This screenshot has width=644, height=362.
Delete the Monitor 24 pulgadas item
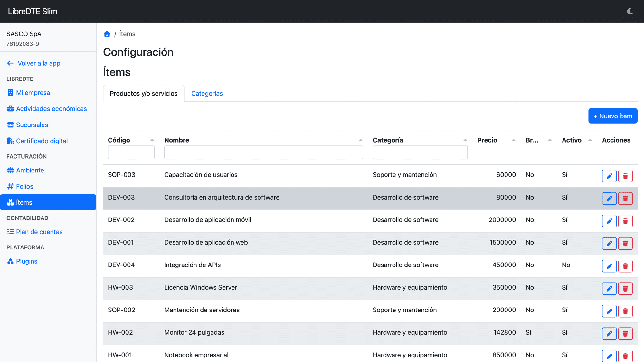coord(625,334)
